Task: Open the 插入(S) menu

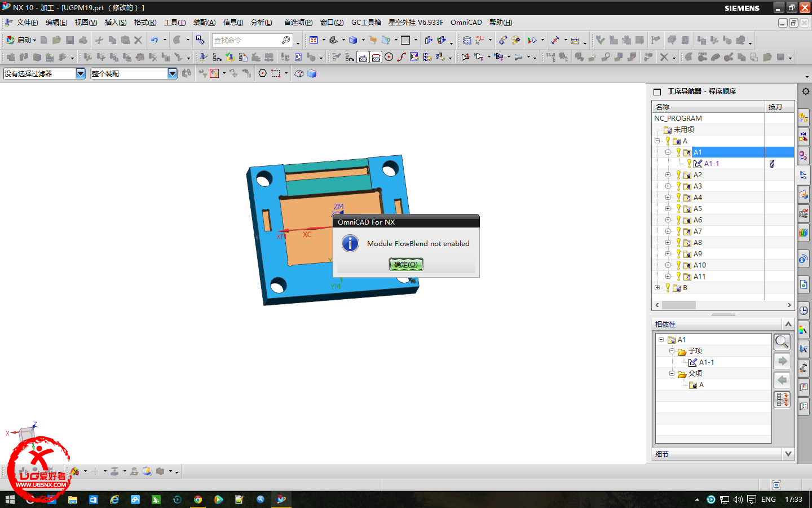Action: (116, 23)
